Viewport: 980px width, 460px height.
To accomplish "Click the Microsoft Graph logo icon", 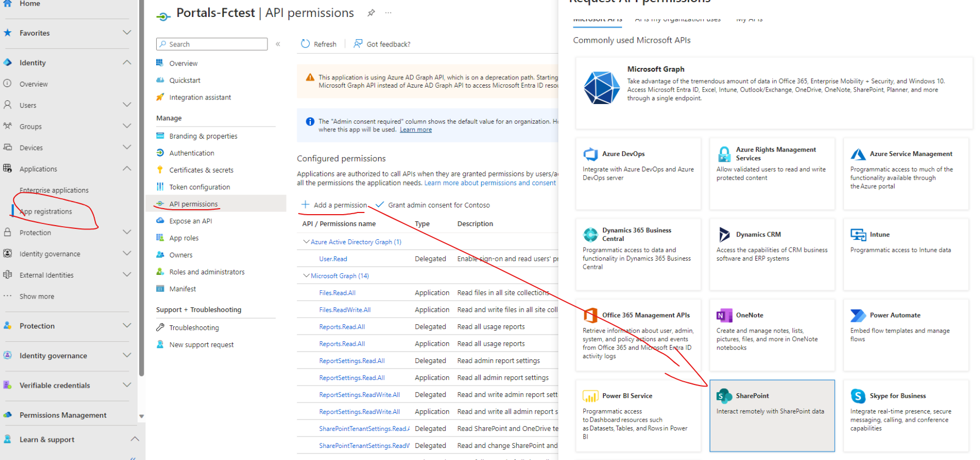I will 602,88.
